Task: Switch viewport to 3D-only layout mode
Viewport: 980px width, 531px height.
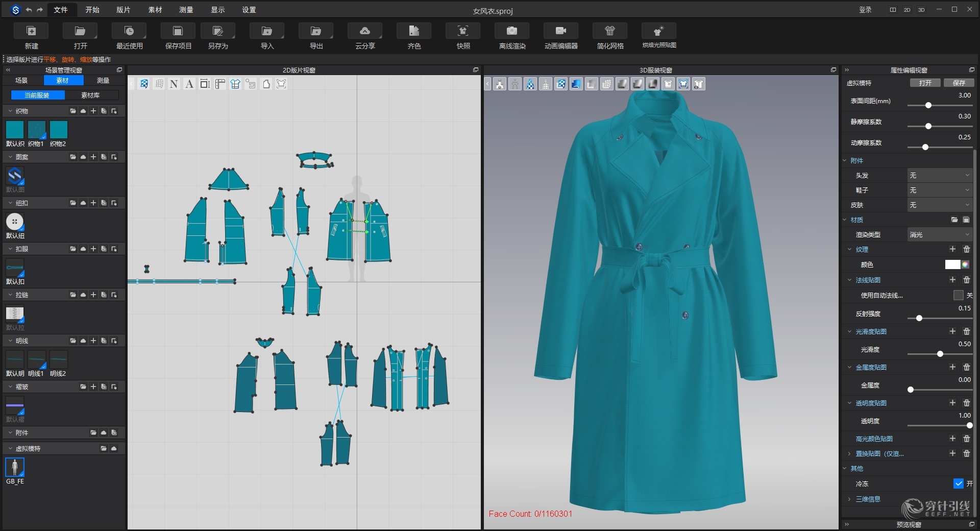Action: 921,10
